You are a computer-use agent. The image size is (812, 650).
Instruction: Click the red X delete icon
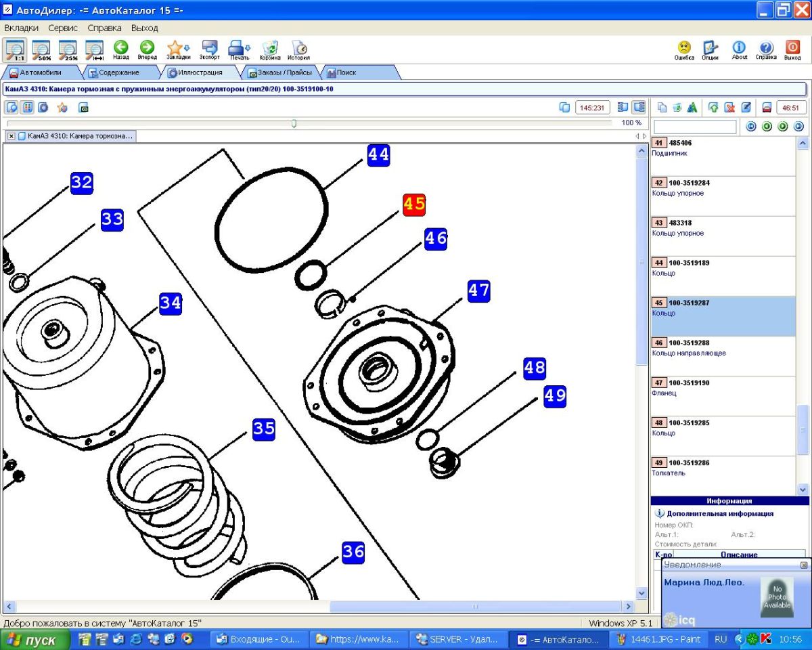point(729,107)
